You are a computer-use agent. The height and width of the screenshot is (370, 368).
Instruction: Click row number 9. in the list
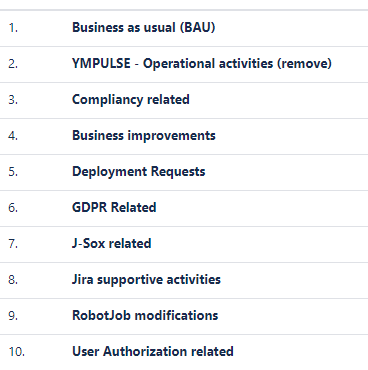click(x=13, y=316)
